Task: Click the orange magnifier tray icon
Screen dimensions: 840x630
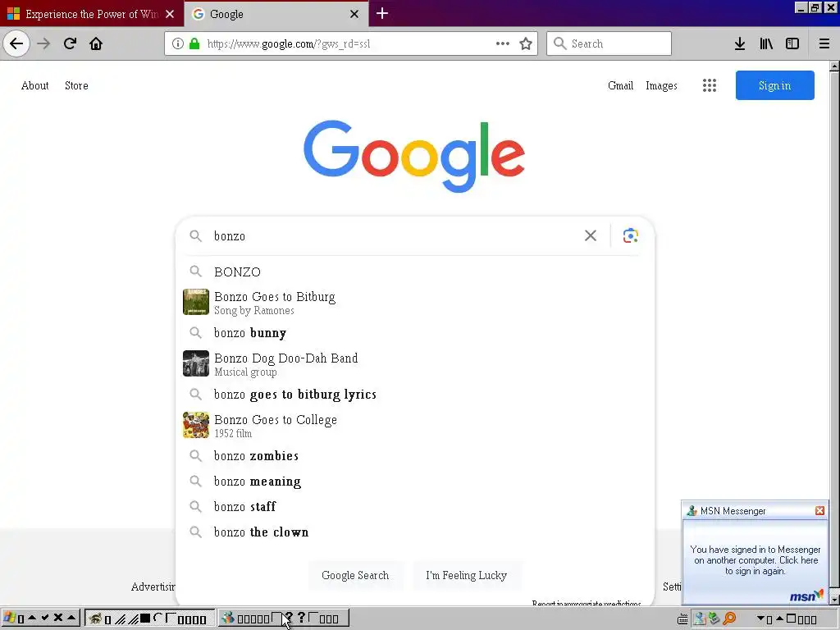Action: point(729,619)
